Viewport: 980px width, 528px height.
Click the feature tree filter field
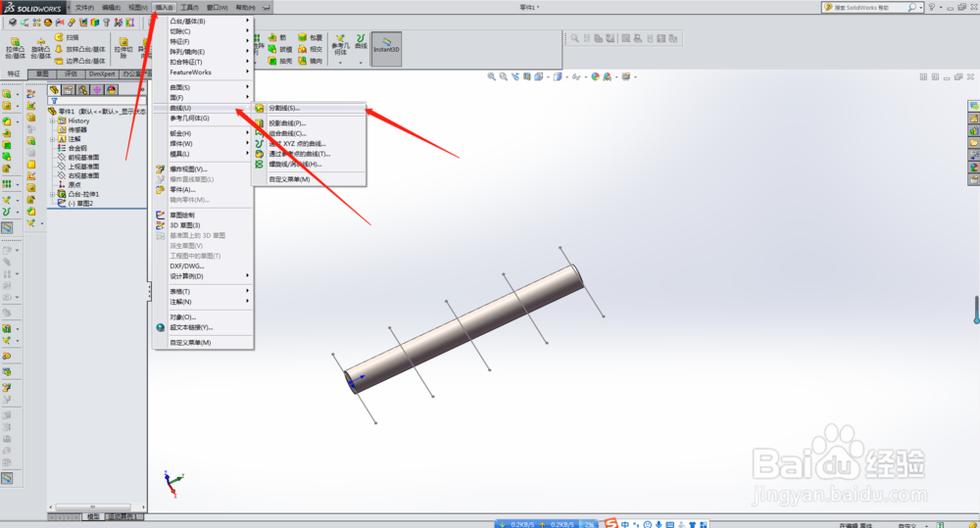click(97, 101)
